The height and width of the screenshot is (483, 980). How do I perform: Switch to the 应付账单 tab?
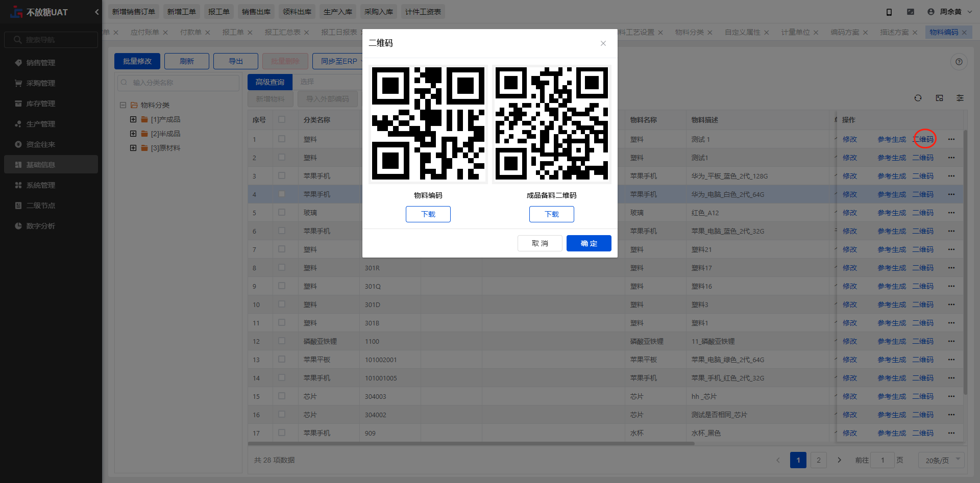click(x=145, y=32)
